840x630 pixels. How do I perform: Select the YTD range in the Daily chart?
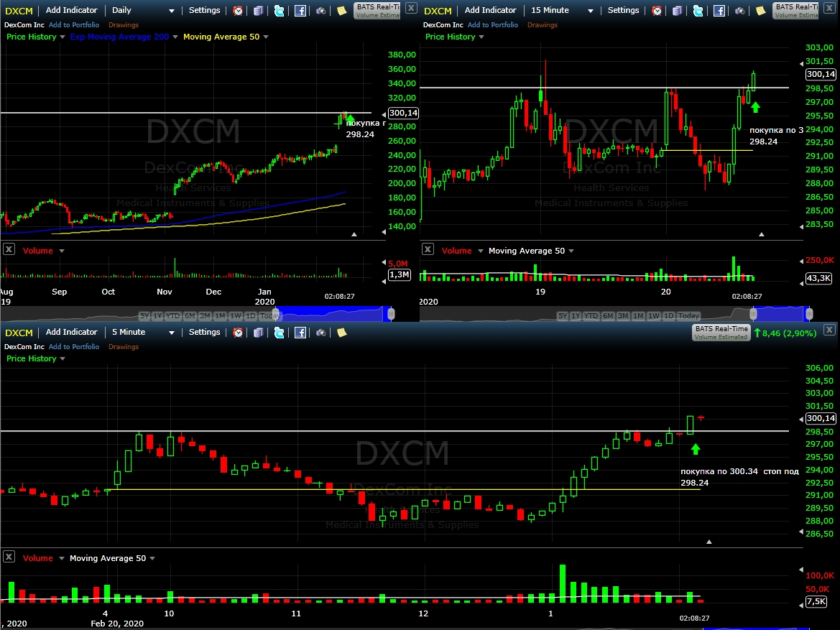click(172, 315)
